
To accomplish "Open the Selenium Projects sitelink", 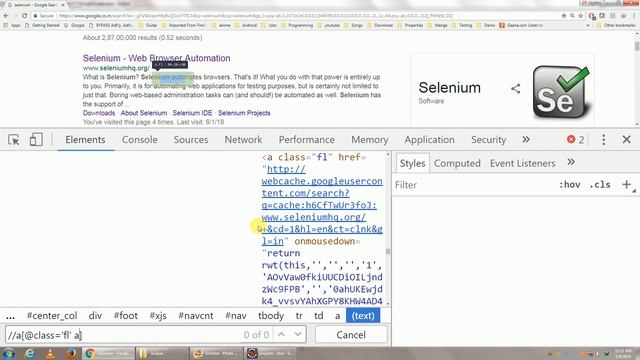I will (x=244, y=113).
